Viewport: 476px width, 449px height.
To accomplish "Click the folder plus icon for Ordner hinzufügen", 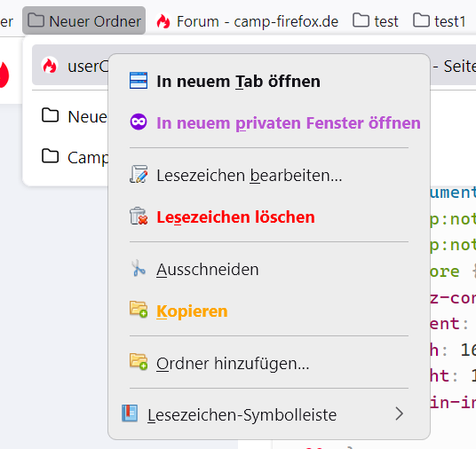I will click(x=139, y=362).
